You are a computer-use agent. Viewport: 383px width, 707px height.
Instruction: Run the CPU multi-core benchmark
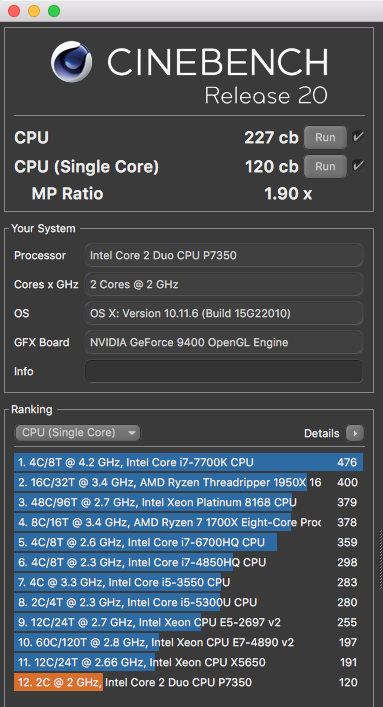[325, 138]
